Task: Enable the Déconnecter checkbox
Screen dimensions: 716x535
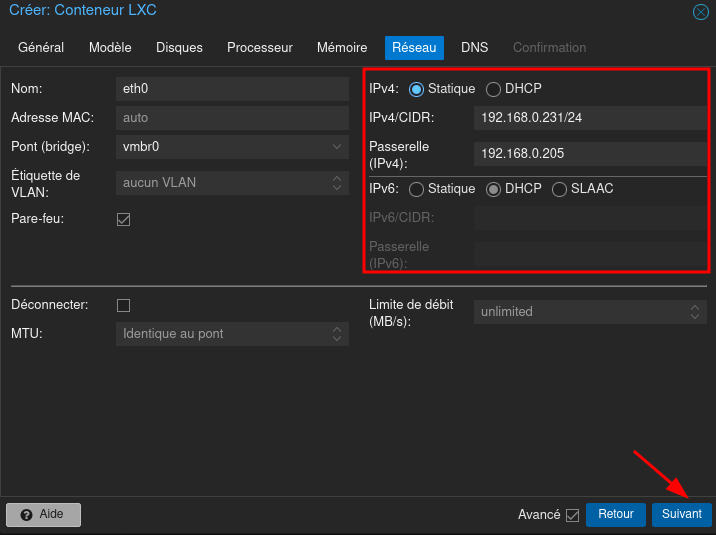Action: point(124,305)
